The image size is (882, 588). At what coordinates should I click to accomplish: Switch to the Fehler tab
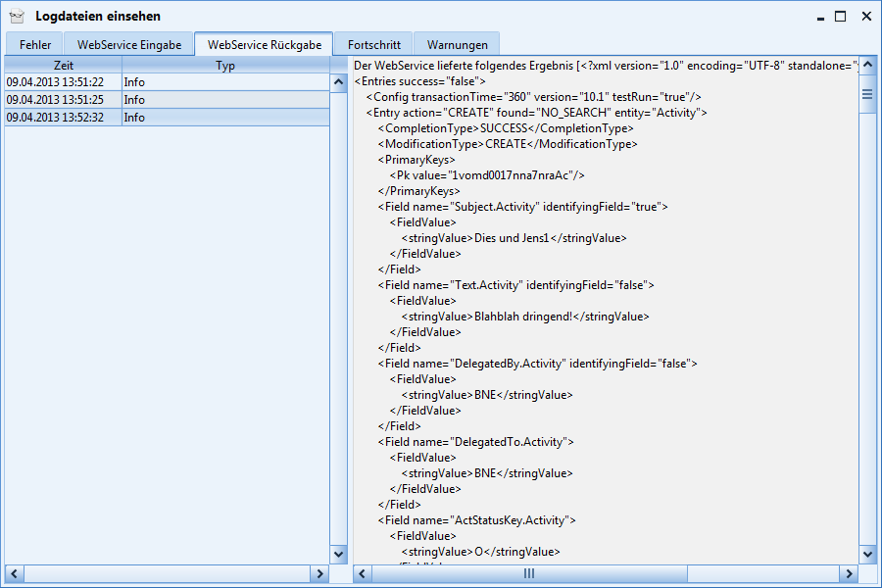point(35,44)
